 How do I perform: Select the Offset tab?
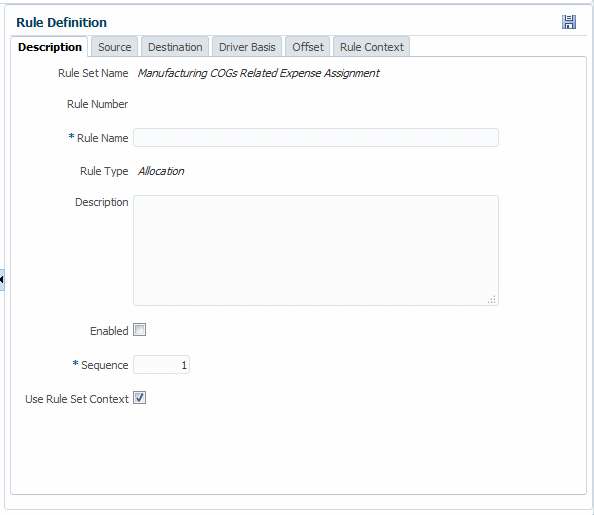point(308,47)
